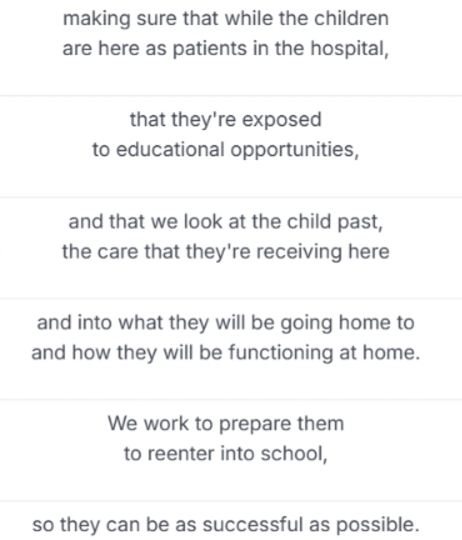Click 'and into what they will be going home to'
This screenshot has width=462, height=540.
coord(226,323)
